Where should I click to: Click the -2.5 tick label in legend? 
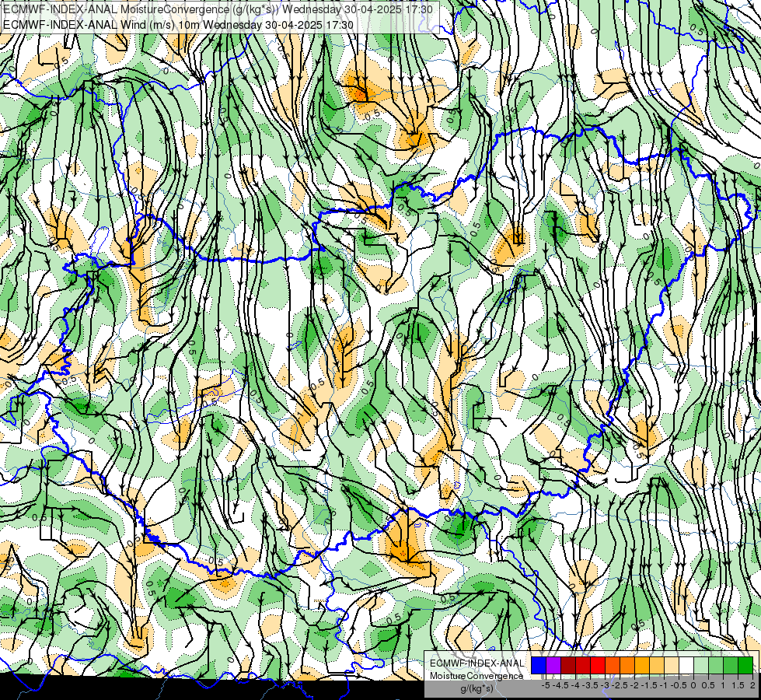tap(620, 685)
